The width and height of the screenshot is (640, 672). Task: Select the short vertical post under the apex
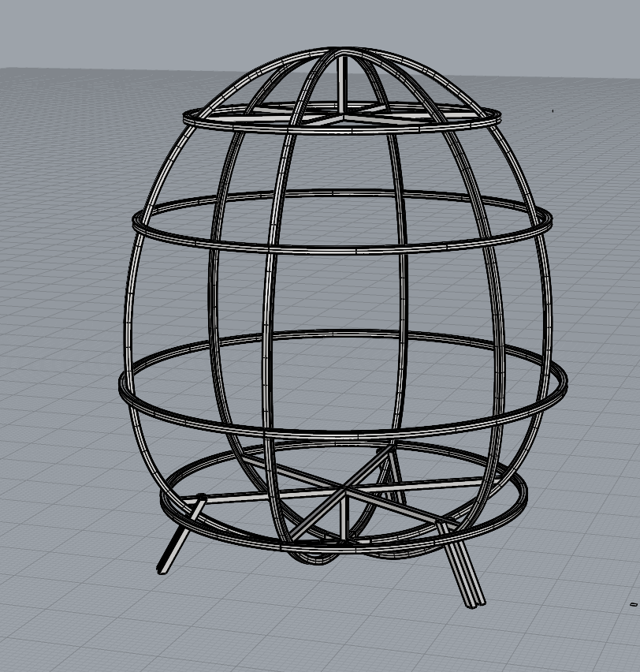342,83
